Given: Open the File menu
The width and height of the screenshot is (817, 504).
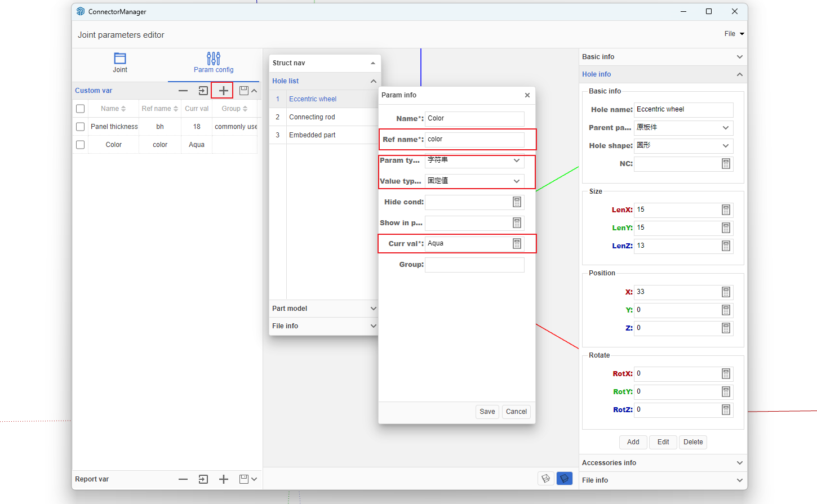Looking at the screenshot, I should tap(734, 34).
